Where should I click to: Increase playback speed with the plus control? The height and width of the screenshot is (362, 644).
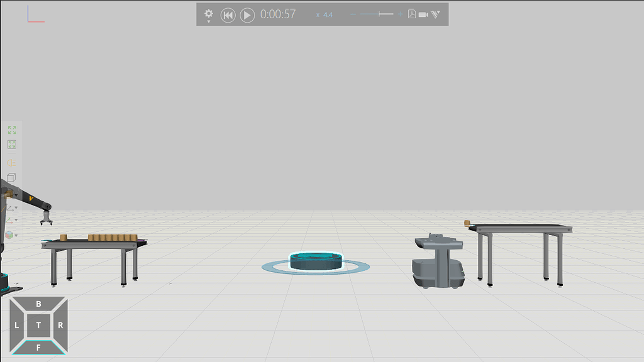coord(401,14)
